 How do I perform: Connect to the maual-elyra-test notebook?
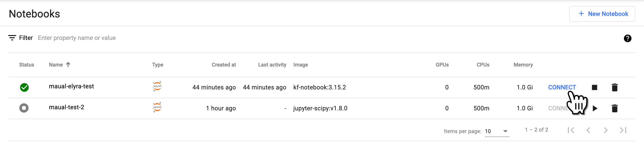click(x=562, y=87)
